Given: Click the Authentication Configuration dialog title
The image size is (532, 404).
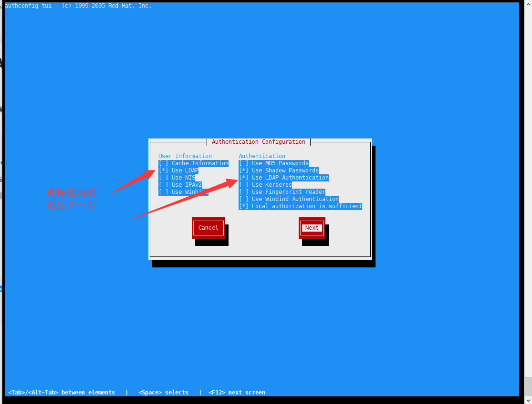Looking at the screenshot, I should tap(259, 142).
